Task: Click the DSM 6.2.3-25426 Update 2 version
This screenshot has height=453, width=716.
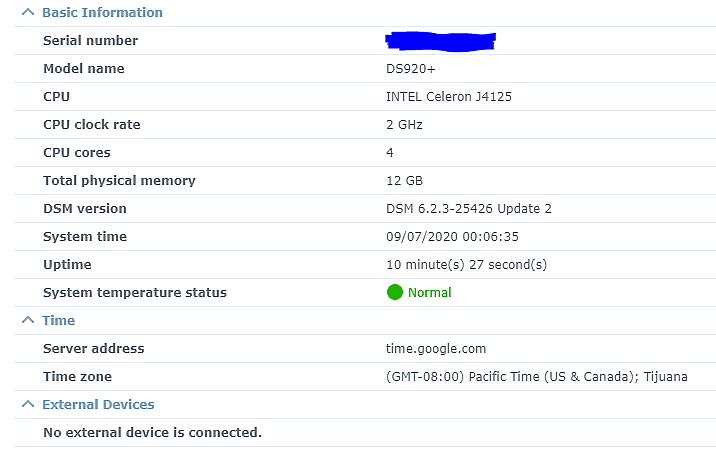Action: pos(469,208)
